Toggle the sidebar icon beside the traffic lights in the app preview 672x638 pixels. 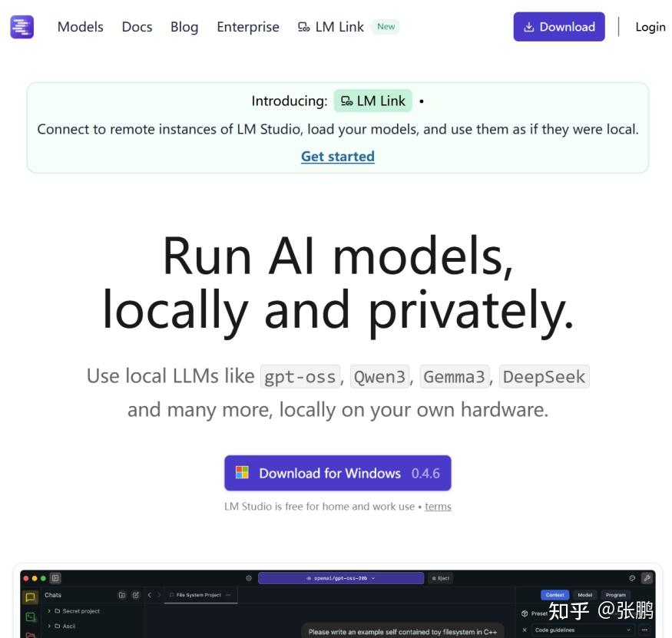[x=55, y=578]
